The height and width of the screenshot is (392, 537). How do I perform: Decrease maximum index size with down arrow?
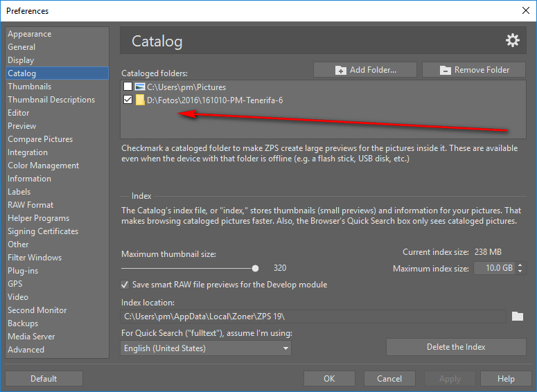pyautogui.click(x=520, y=271)
